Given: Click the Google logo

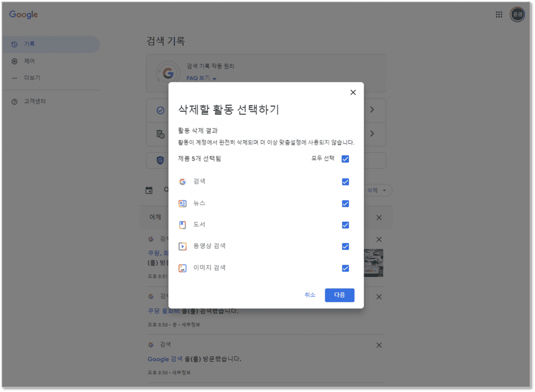Looking at the screenshot, I should (x=24, y=14).
